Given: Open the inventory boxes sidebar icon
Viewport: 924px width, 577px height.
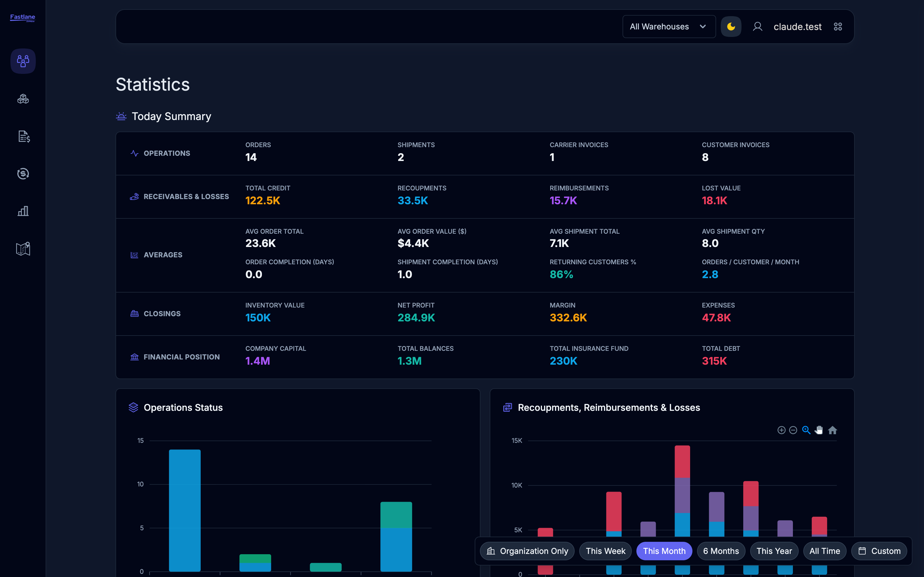Looking at the screenshot, I should (23, 99).
